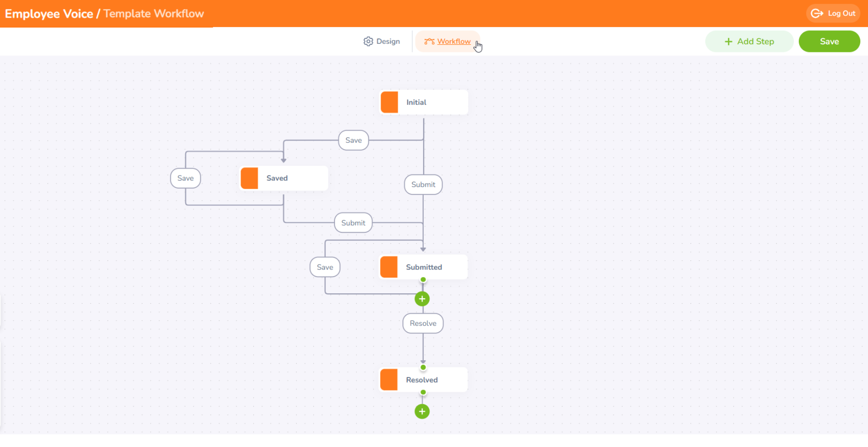Image resolution: width=868 pixels, height=447 pixels.
Task: Click the Design gear icon
Action: coord(368,42)
